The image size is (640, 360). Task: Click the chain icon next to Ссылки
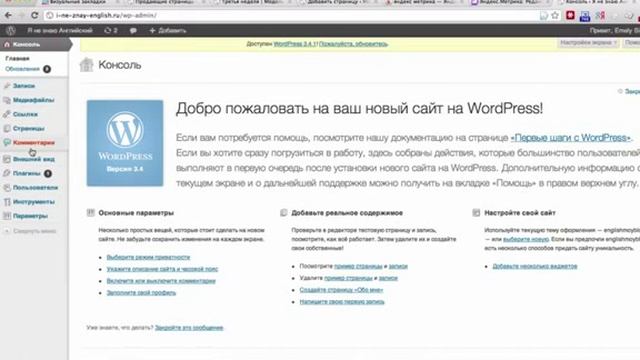pyautogui.click(x=7, y=114)
